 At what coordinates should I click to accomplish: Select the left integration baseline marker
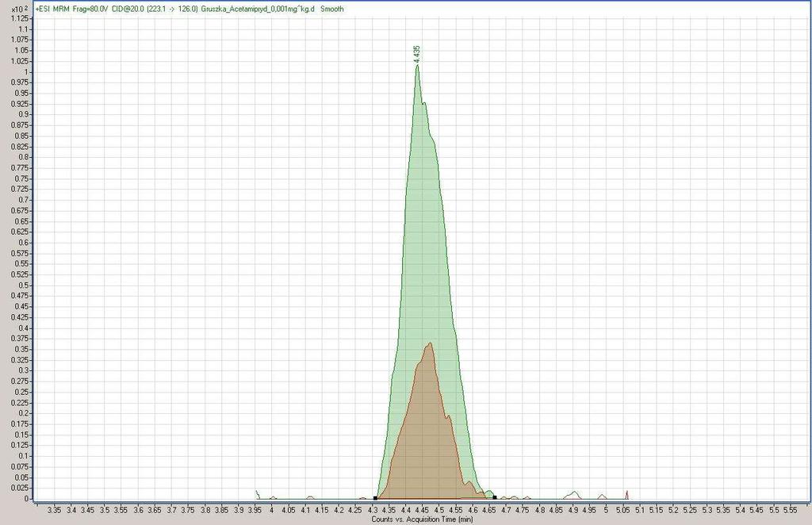(x=375, y=498)
